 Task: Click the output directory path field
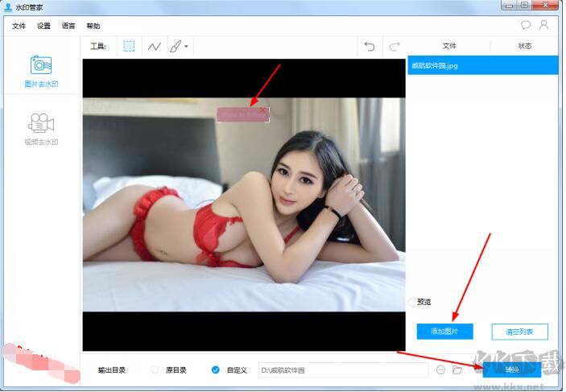pyautogui.click(x=343, y=370)
